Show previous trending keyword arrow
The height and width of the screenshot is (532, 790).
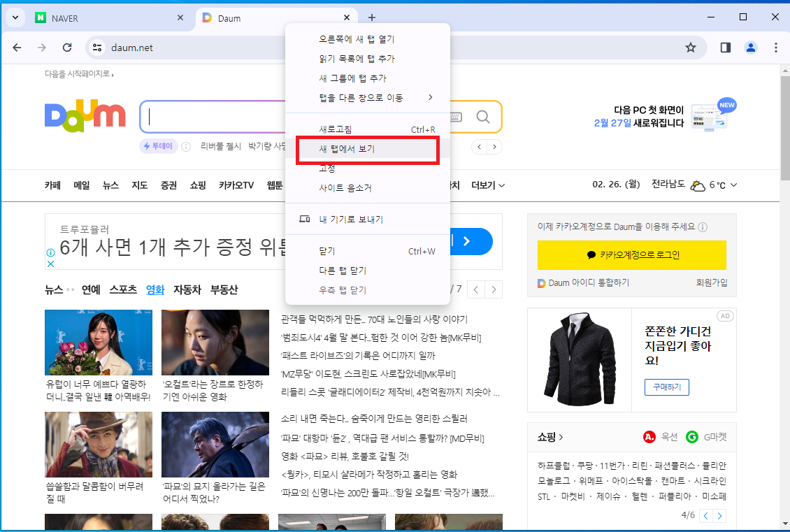479,147
